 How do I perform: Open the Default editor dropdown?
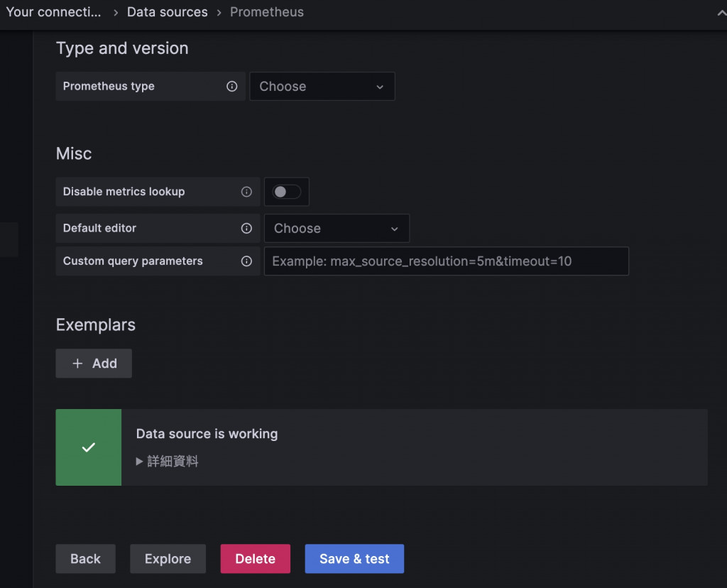pyautogui.click(x=337, y=228)
